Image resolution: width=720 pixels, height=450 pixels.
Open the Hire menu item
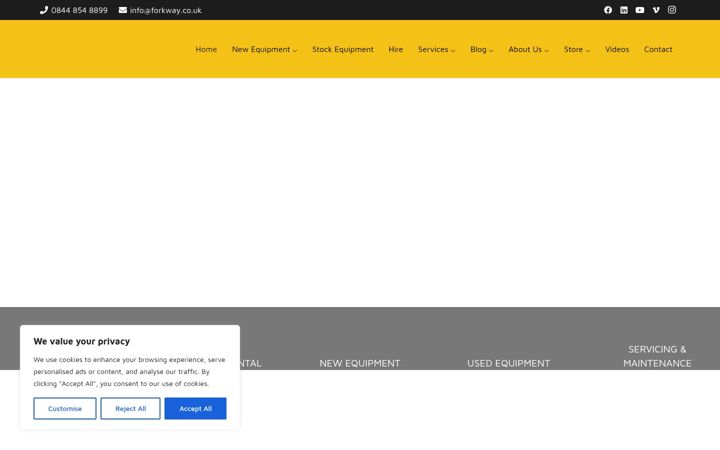click(396, 49)
